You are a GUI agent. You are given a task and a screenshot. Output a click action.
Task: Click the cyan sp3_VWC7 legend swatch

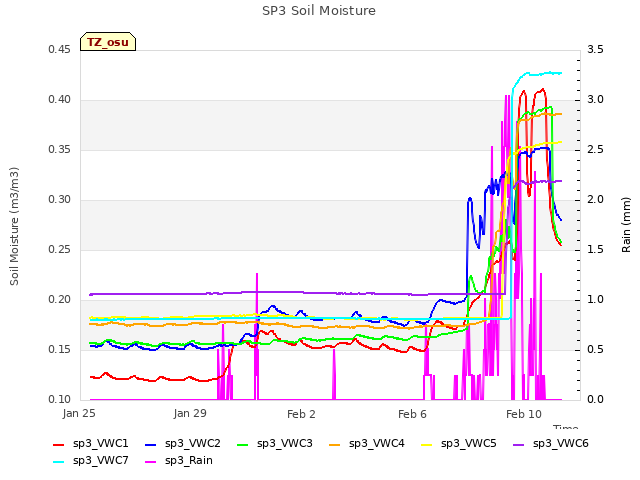click(59, 462)
